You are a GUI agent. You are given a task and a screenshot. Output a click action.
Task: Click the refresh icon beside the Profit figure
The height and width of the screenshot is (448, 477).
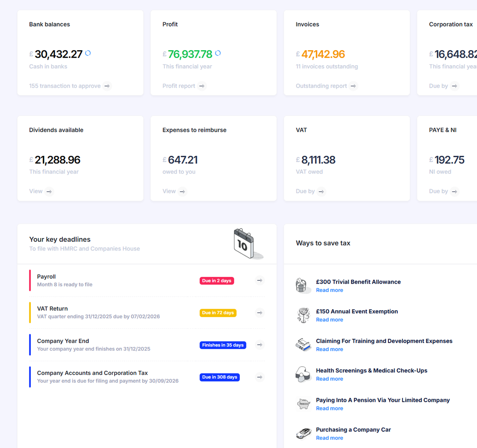[218, 54]
